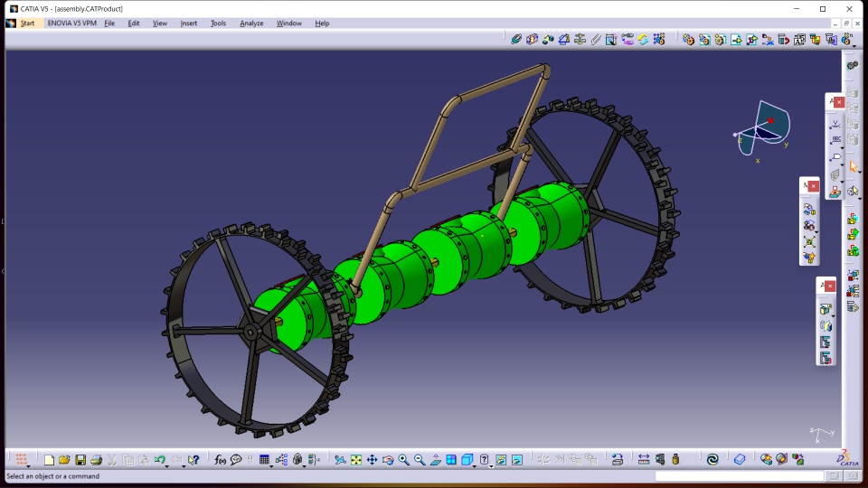
Task: Click the Measure Inertia icon
Action: pos(675,459)
